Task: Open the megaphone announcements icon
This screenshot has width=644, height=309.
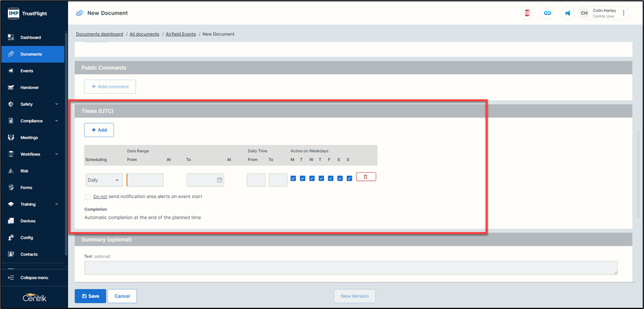Action: tap(567, 13)
